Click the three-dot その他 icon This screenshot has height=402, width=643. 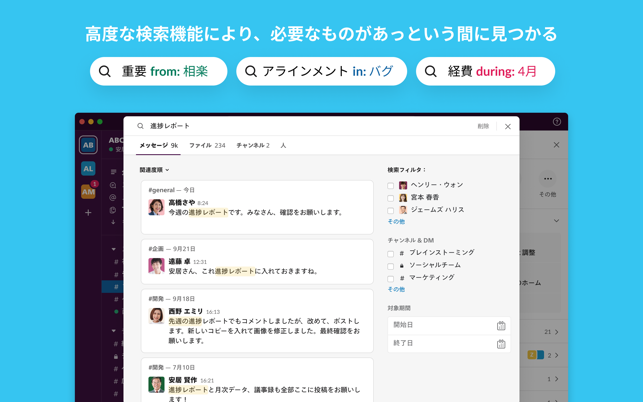pos(547,179)
